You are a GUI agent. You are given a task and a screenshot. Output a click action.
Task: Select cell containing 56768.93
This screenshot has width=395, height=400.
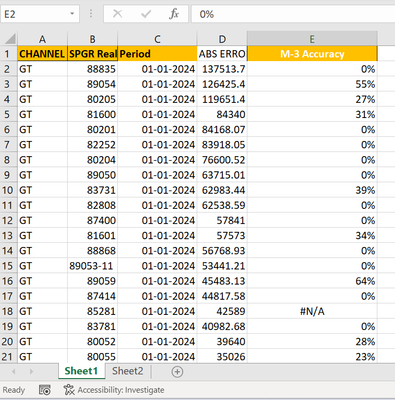pos(222,251)
